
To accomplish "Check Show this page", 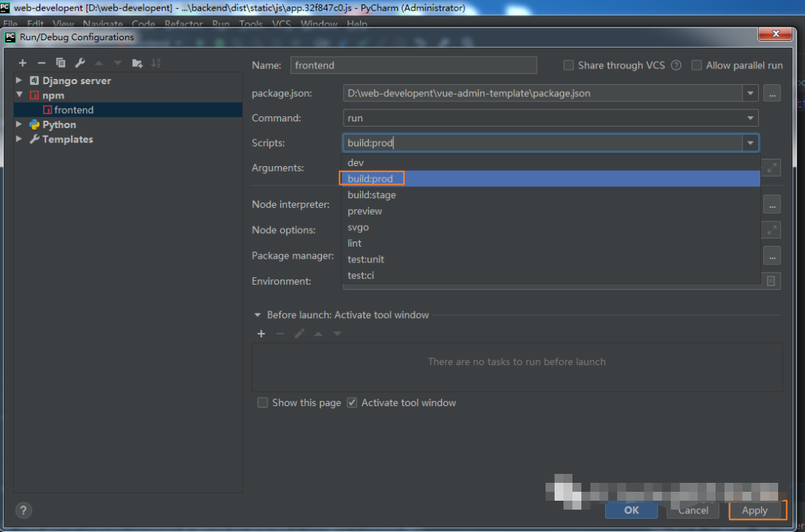I will click(262, 402).
